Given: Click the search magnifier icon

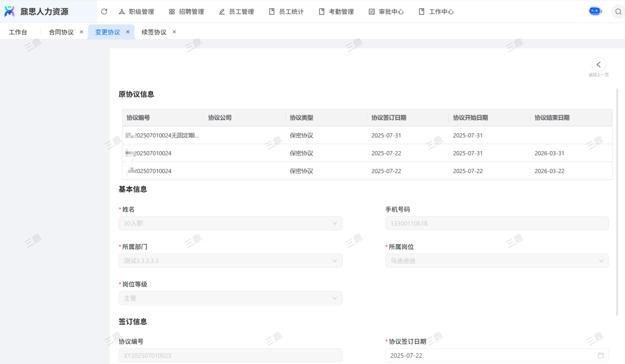Looking at the screenshot, I should pos(618,11).
